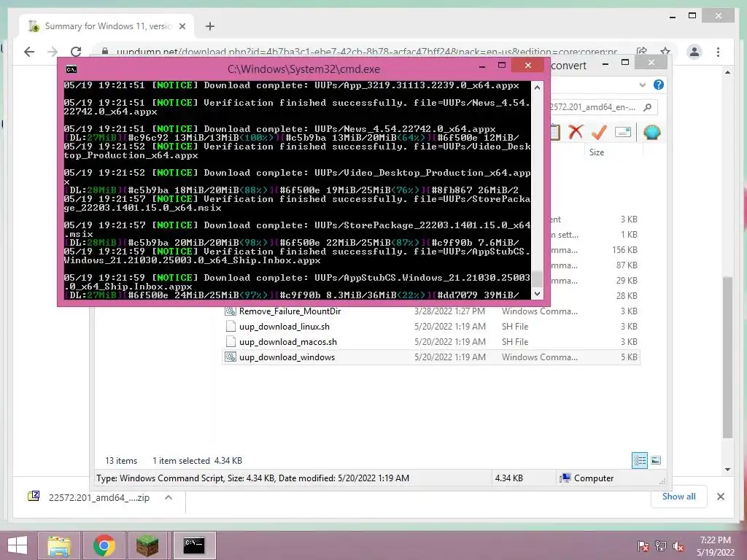Switch Explorer to details view

[640, 460]
